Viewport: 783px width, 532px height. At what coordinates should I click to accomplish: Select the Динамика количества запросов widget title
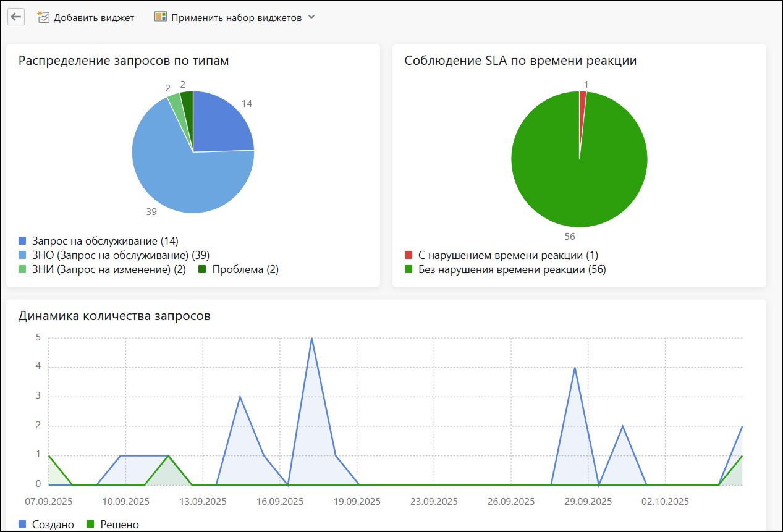click(x=114, y=316)
